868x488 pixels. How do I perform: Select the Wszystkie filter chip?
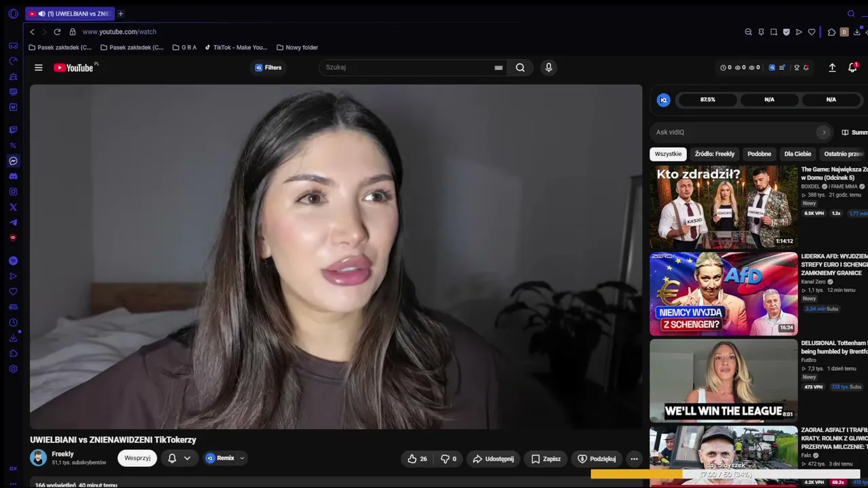pos(668,154)
